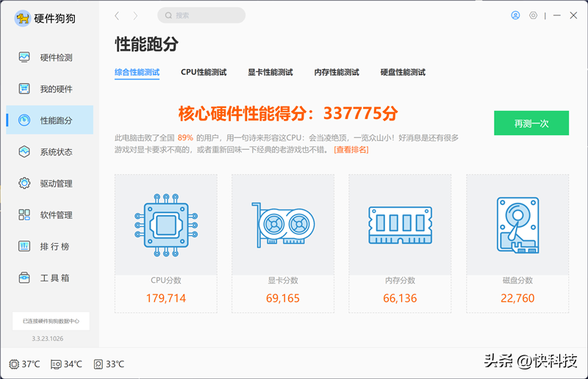
Task: Switch to 综合性能测试 tab
Action: tap(137, 73)
